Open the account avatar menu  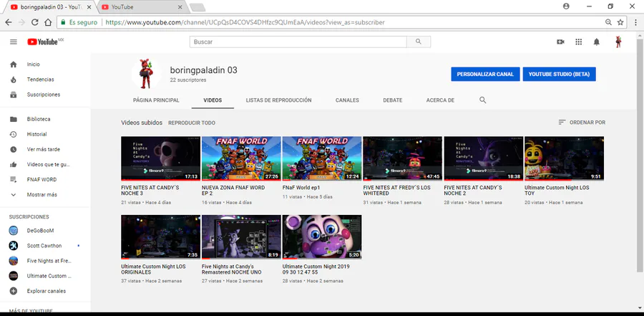(x=618, y=42)
